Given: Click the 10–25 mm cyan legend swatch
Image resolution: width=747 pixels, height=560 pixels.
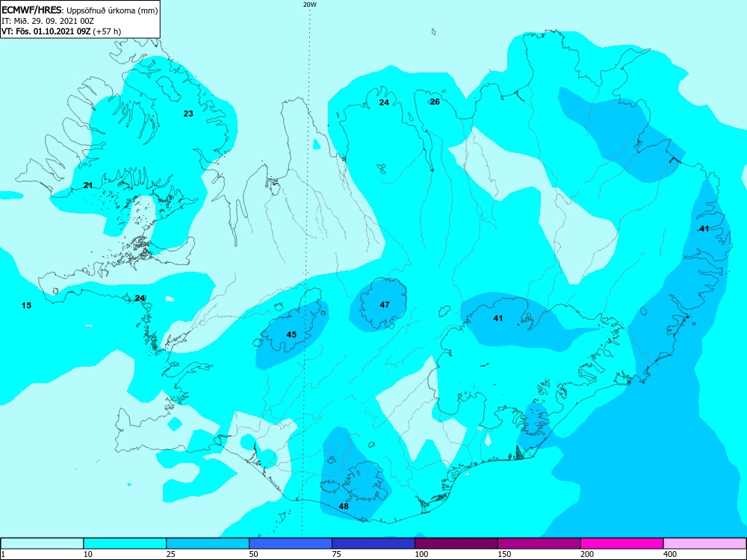Looking at the screenshot, I should pyautogui.click(x=125, y=544).
